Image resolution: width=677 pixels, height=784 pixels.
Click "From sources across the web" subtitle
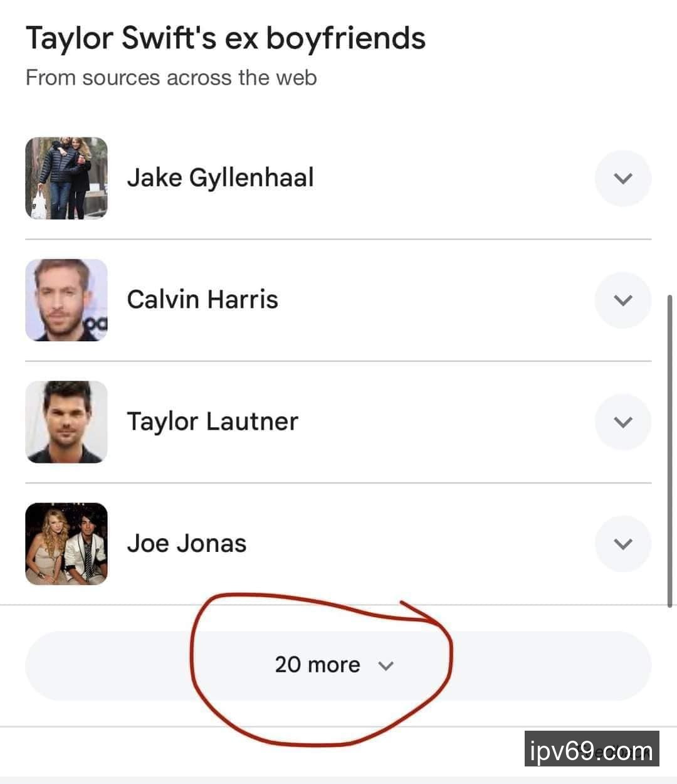tap(171, 78)
